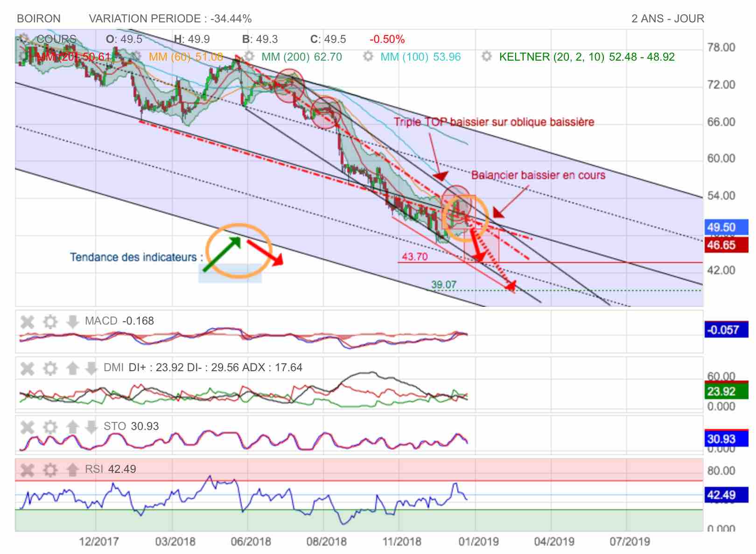Click the RSI 42.49 label
The width and height of the screenshot is (756, 554).
111,469
